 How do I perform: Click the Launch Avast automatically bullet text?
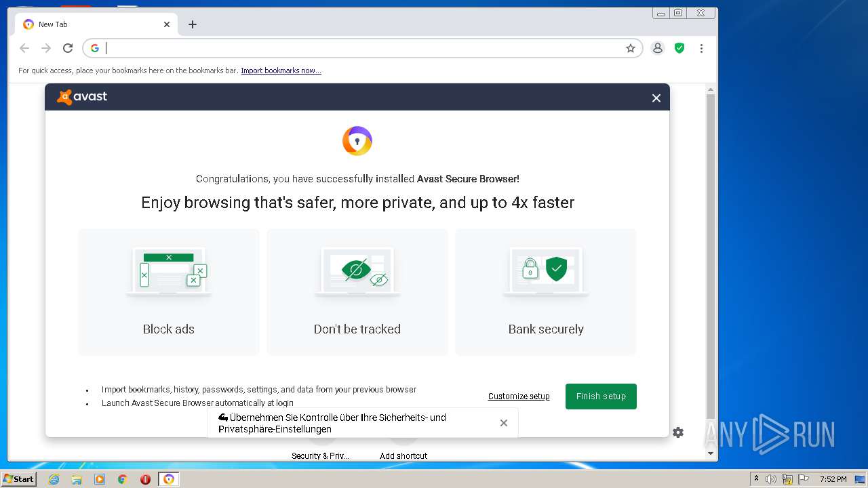(x=197, y=403)
